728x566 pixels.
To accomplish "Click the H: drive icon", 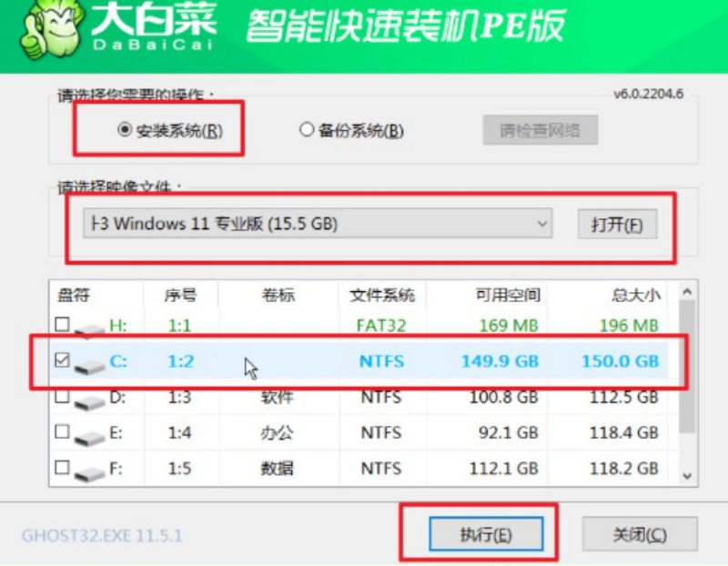I will pos(89,329).
